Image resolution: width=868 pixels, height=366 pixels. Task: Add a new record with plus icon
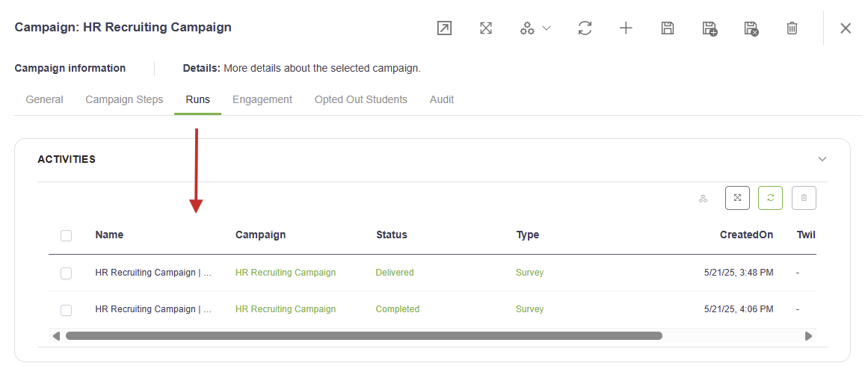[x=626, y=28]
